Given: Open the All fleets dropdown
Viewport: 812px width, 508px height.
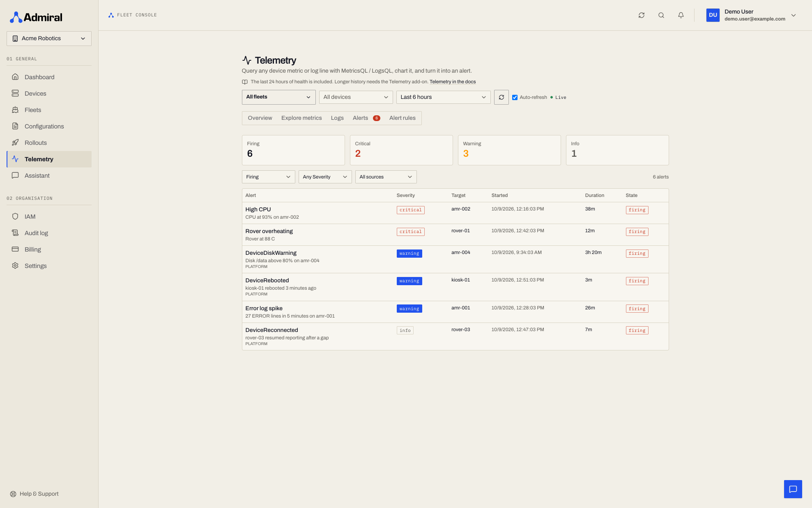Looking at the screenshot, I should click(x=278, y=97).
